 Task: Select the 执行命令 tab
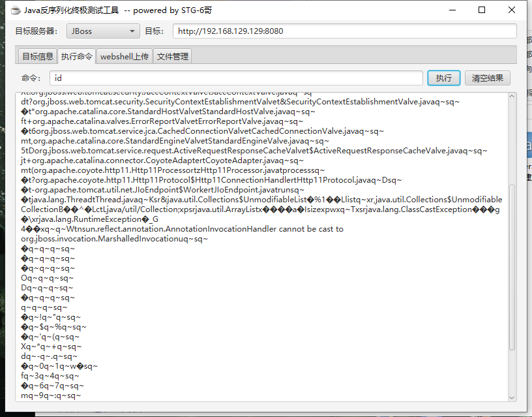click(x=76, y=56)
